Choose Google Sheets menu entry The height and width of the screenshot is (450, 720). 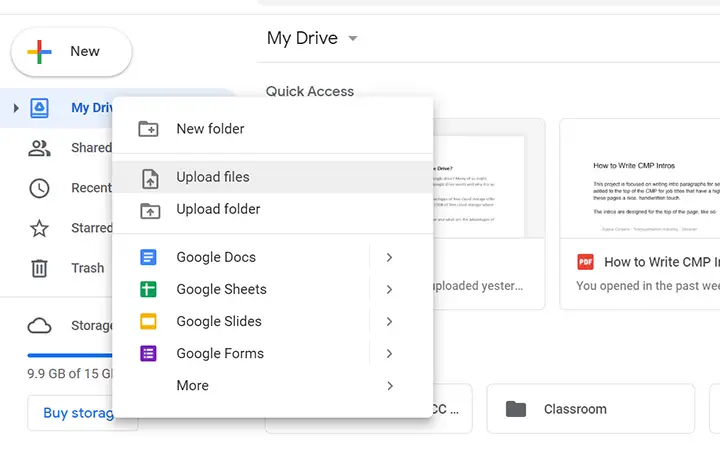pyautogui.click(x=273, y=290)
